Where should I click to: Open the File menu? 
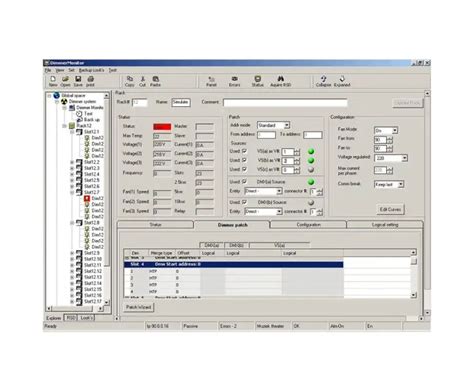(x=48, y=70)
